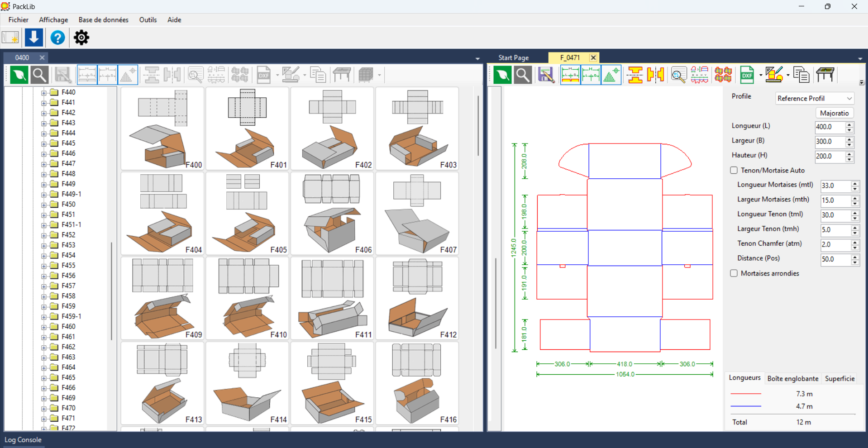Click the document magnifier icon in F_0471 toolbar

(x=678, y=75)
